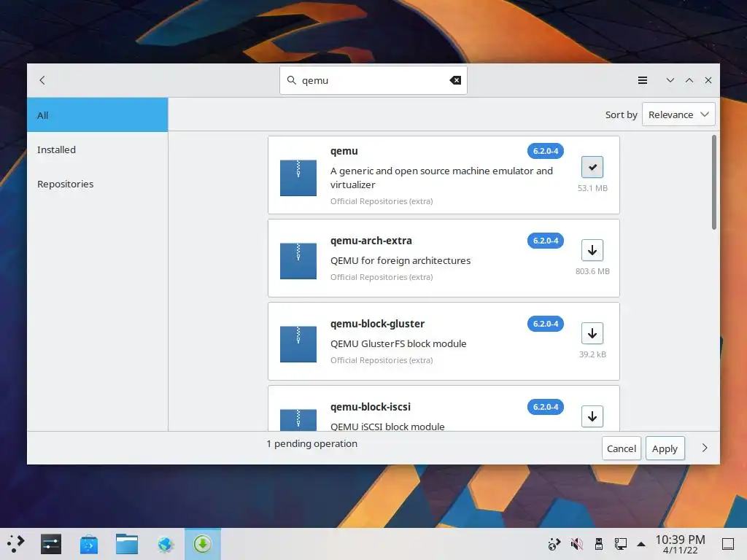Mark qemu-block-gluster for installation
Screen dimensions: 747x560
[x=592, y=333]
